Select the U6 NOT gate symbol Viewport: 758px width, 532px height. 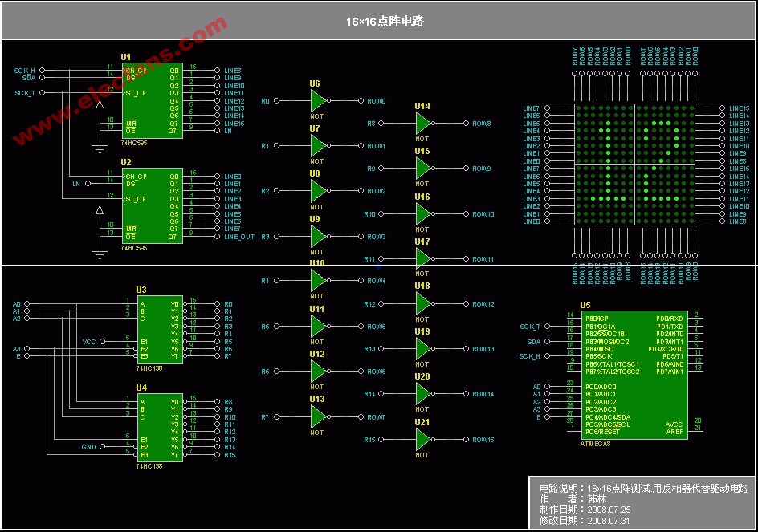(x=318, y=101)
